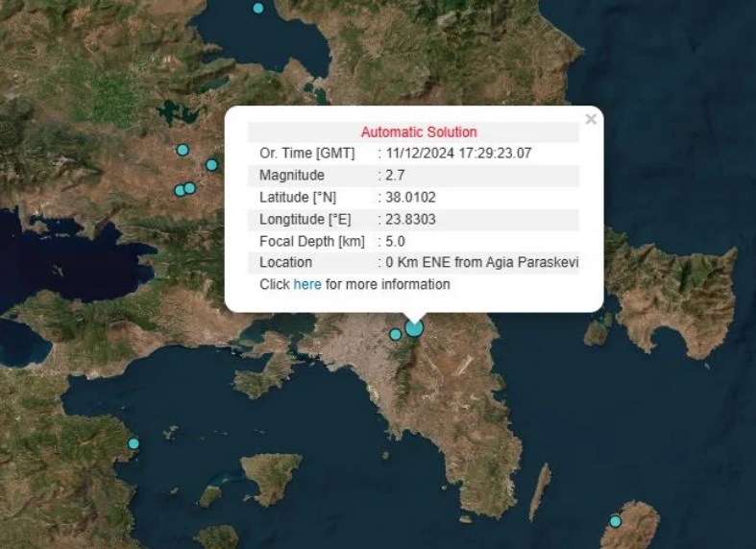This screenshot has width=756, height=549.
Task: Open the 'here' link for more information
Action: point(307,284)
